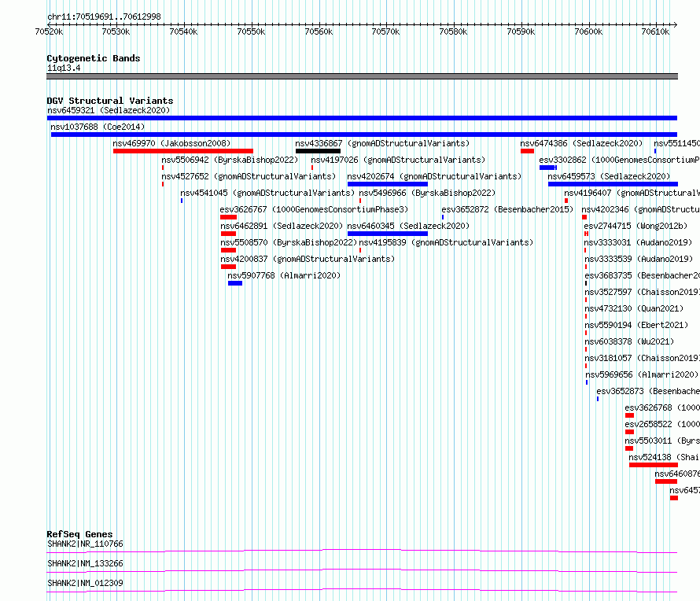The width and height of the screenshot is (700, 601).
Task: Click the 70550k ruler label
Action: (x=251, y=31)
